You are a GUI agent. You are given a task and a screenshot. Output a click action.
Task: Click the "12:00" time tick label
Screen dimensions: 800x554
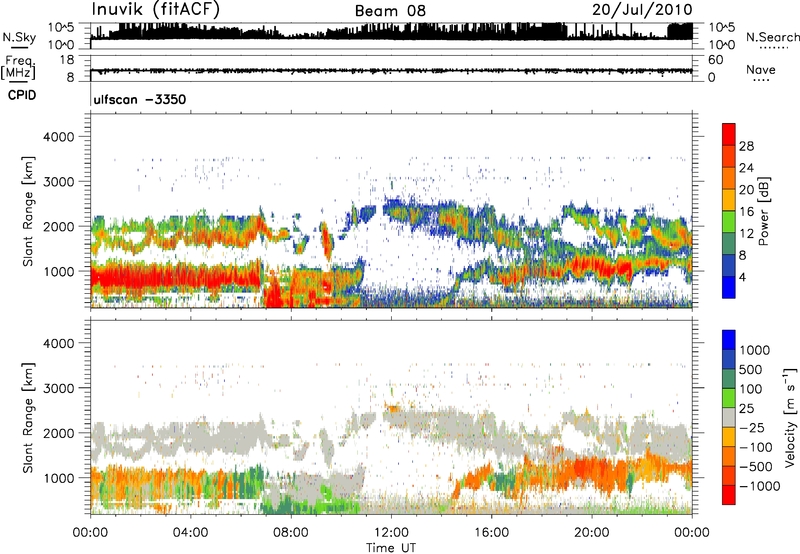391,533
